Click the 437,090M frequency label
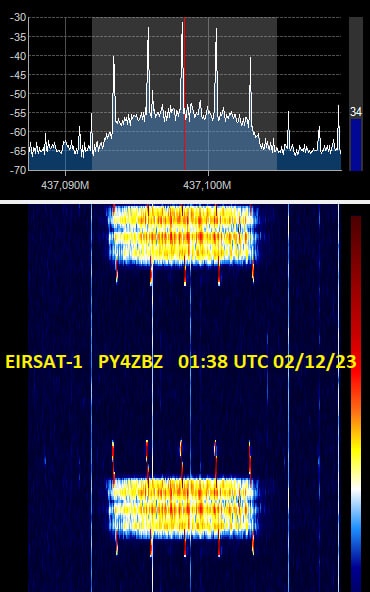The height and width of the screenshot is (592, 370). (x=65, y=185)
